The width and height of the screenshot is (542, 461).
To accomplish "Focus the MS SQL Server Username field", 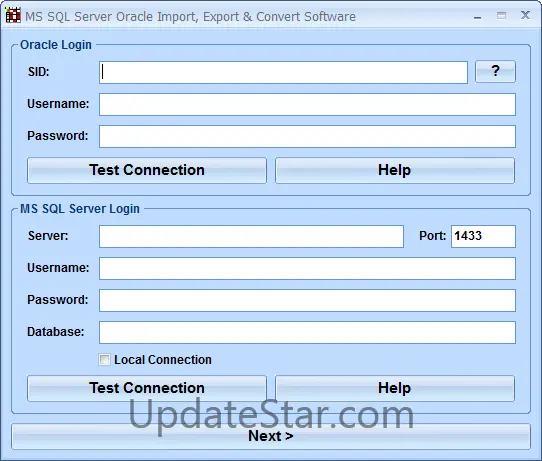I will point(307,268).
